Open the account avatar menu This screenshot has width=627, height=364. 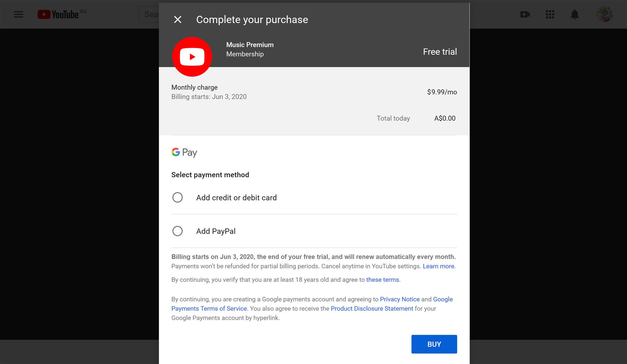pyautogui.click(x=604, y=14)
